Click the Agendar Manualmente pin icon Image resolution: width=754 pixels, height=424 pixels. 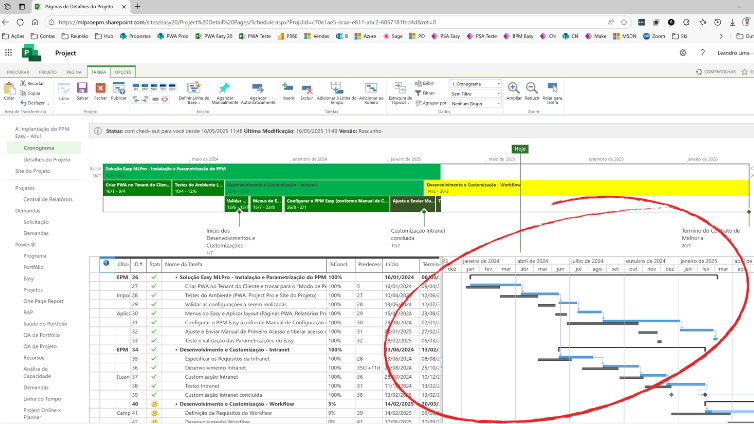pos(224,88)
